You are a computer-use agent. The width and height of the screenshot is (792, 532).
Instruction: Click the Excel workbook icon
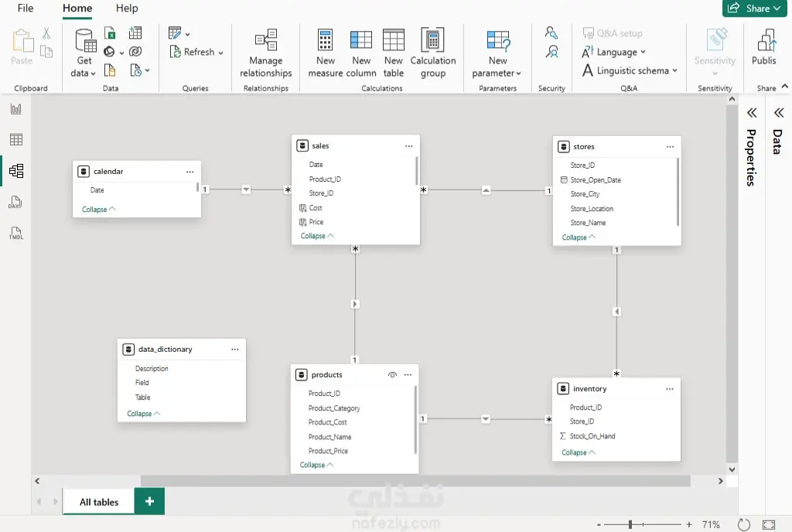click(x=110, y=33)
